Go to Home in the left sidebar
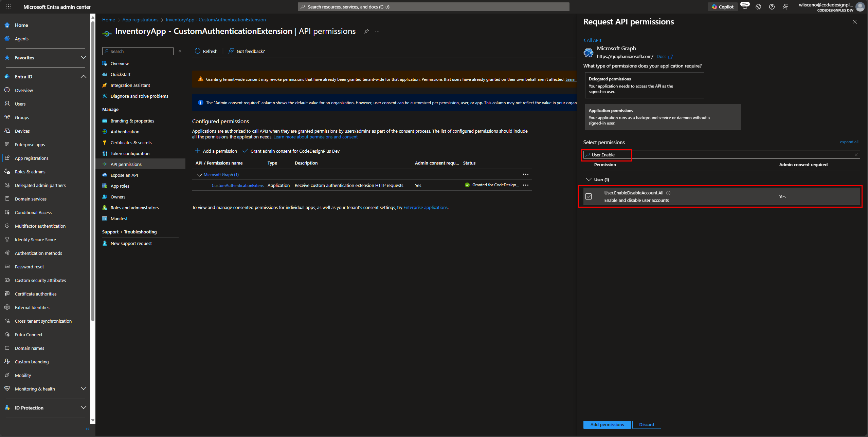 pos(21,25)
